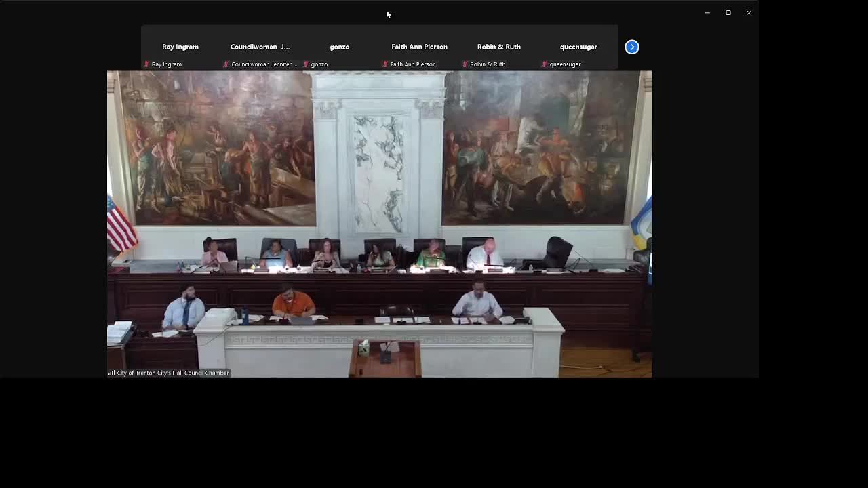
Task: Maximize the meeting window
Action: (x=728, y=13)
